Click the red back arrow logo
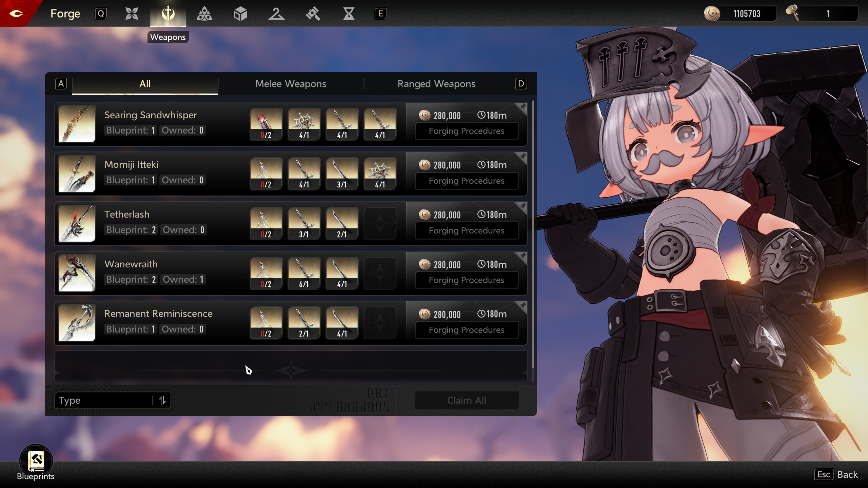The width and height of the screenshot is (868, 488). pos(16,14)
